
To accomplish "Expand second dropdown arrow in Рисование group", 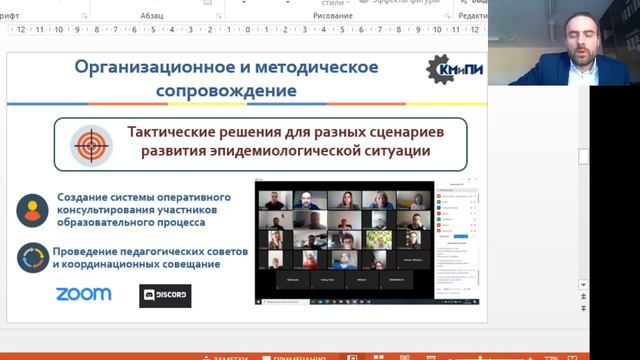I will tap(287, 2).
